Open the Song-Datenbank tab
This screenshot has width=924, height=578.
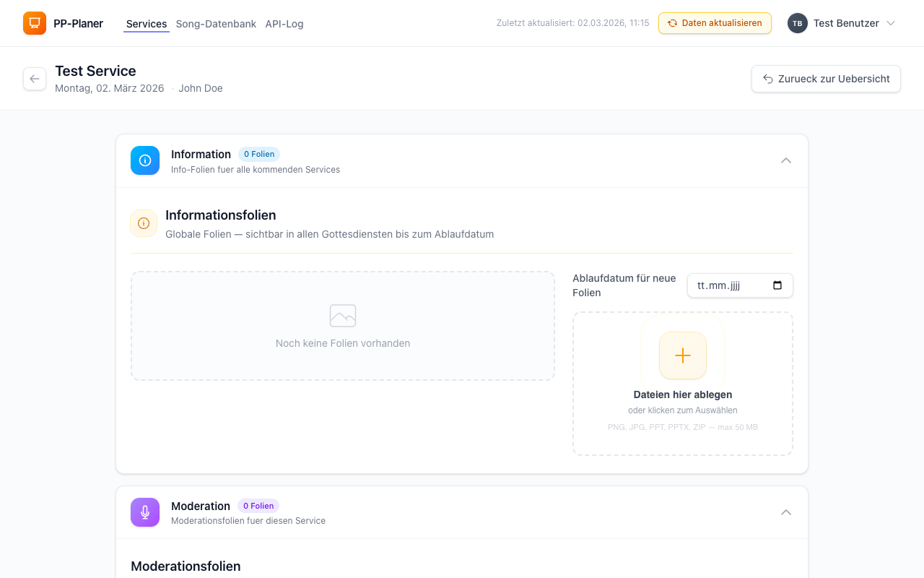click(x=216, y=24)
